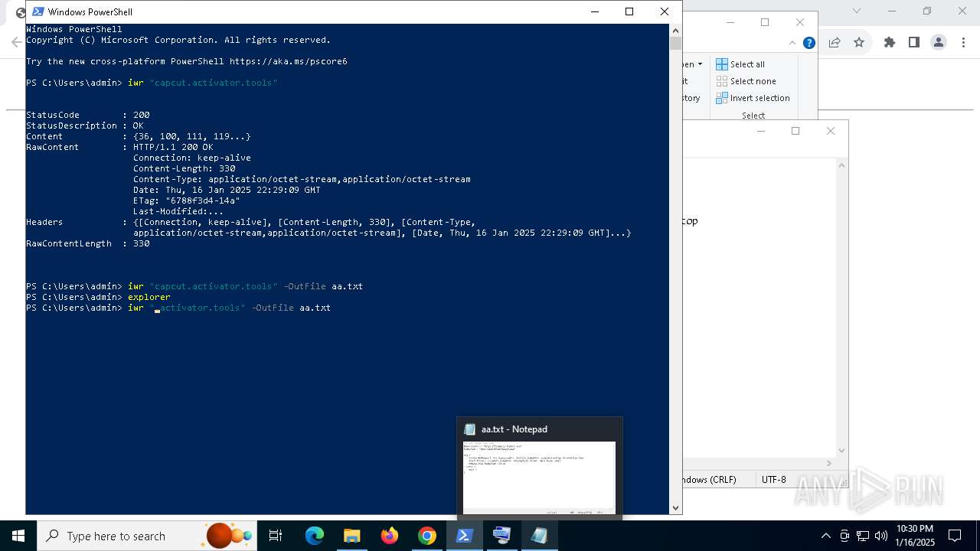The height and width of the screenshot is (551, 980).
Task: Click the PowerShell scrollbar up arrow
Action: click(675, 30)
